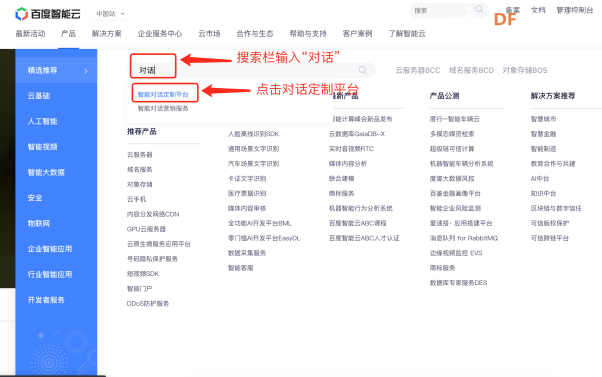This screenshot has height=377, width=602.
Task: Open 智能客服 product link
Action: [x=241, y=268]
